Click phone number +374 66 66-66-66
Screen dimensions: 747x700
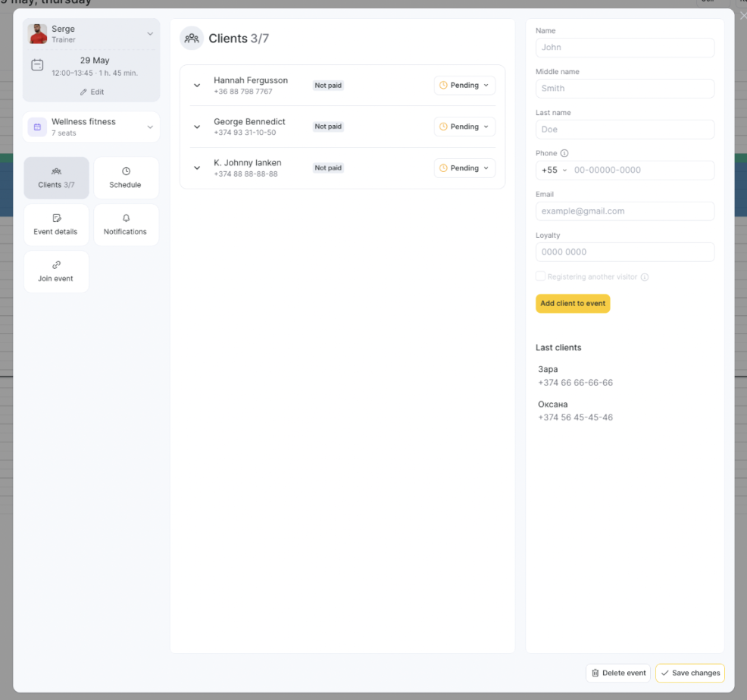[x=576, y=383]
